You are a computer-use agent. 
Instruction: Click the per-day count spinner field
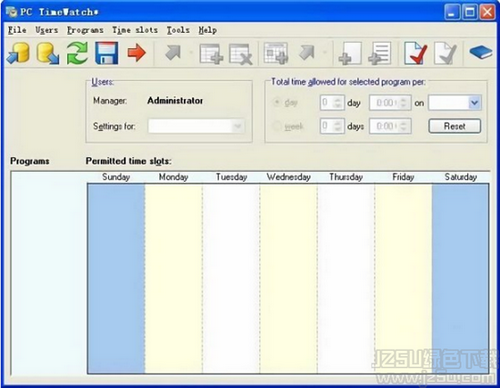pos(332,103)
